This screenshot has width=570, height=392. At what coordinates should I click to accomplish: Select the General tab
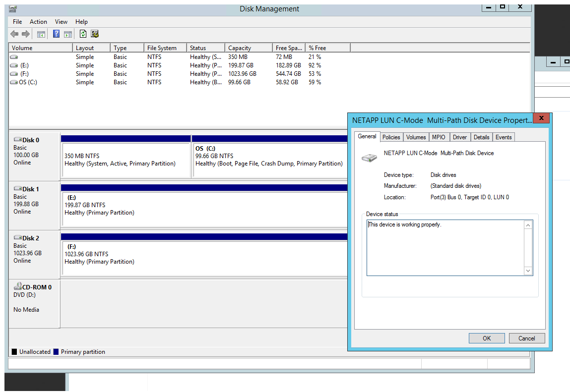coord(367,136)
